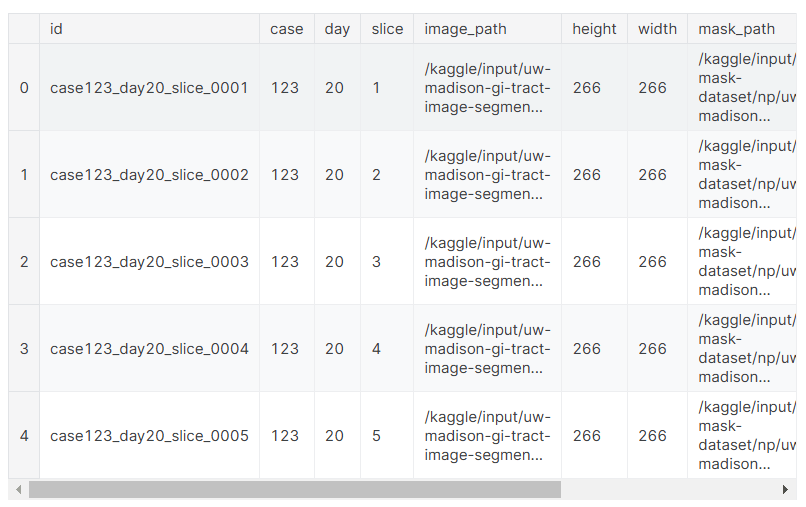806x507 pixels.
Task: Select the 'case' column header
Action: (286, 29)
